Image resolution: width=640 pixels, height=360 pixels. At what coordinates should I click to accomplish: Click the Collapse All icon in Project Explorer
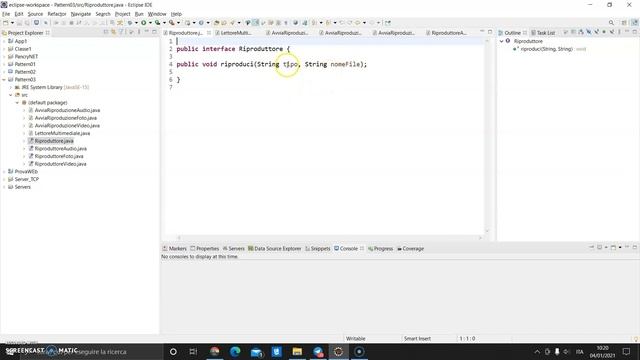[106, 32]
